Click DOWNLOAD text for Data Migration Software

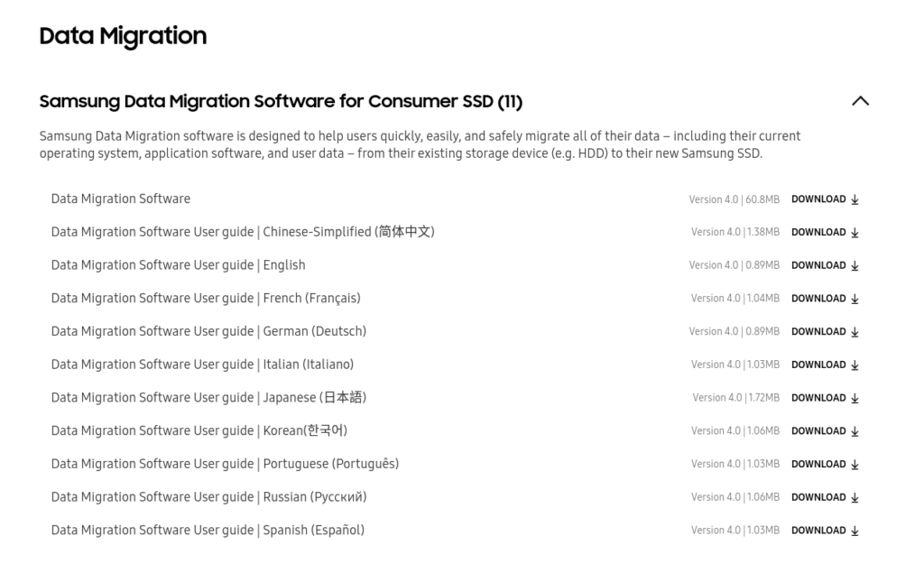(x=818, y=199)
